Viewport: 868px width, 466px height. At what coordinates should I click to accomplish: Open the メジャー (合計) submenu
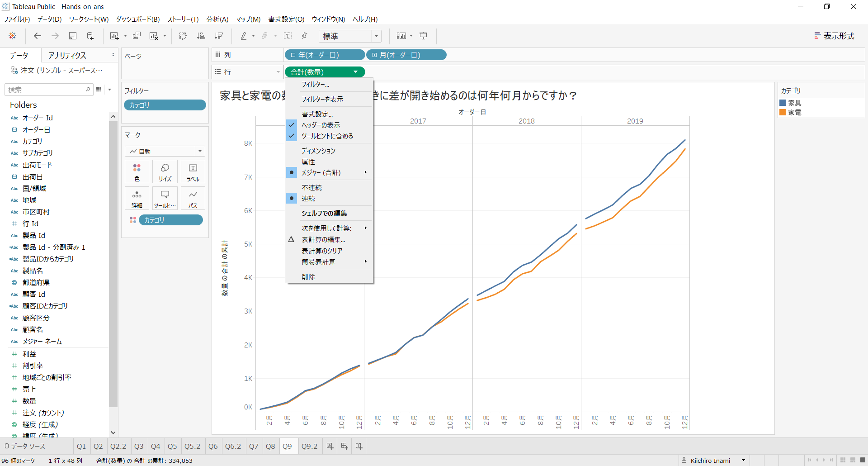[x=329, y=172]
